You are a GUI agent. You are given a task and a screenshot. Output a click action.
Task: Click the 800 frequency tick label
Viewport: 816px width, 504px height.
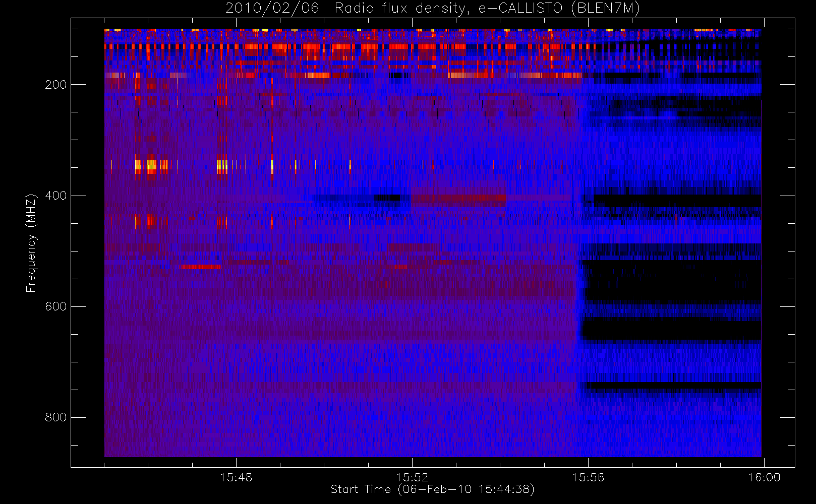[55, 417]
